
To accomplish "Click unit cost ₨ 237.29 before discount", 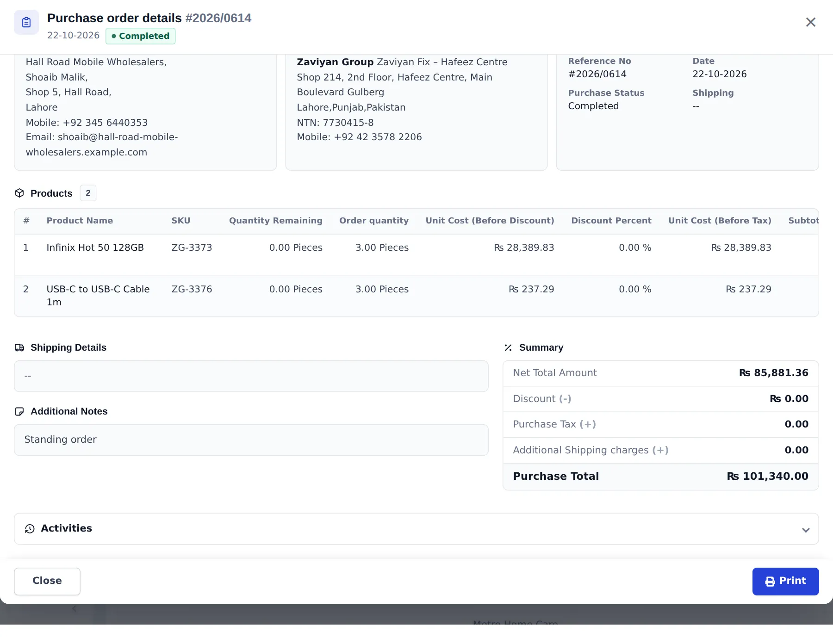I will pos(531,289).
